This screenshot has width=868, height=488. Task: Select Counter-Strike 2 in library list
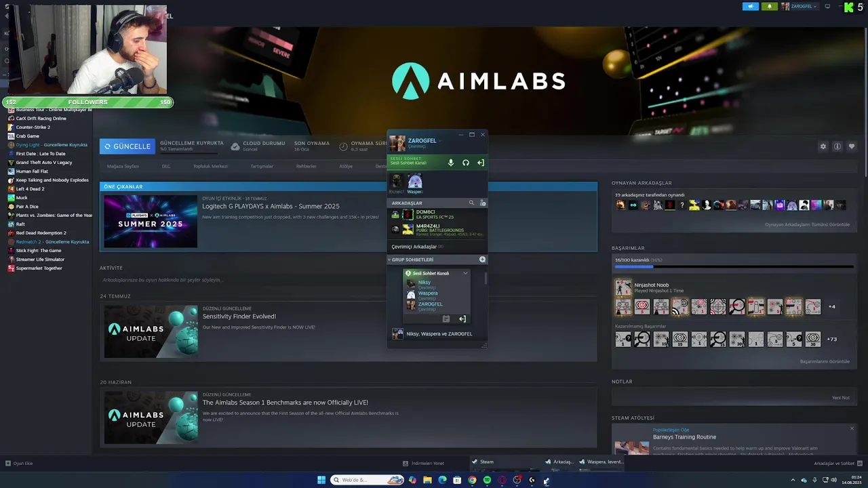click(33, 127)
